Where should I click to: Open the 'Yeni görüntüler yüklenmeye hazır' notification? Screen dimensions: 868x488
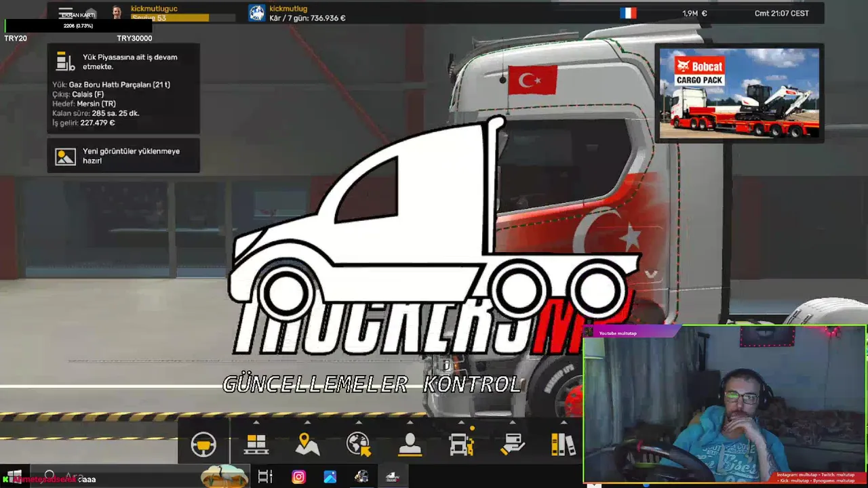pos(123,156)
